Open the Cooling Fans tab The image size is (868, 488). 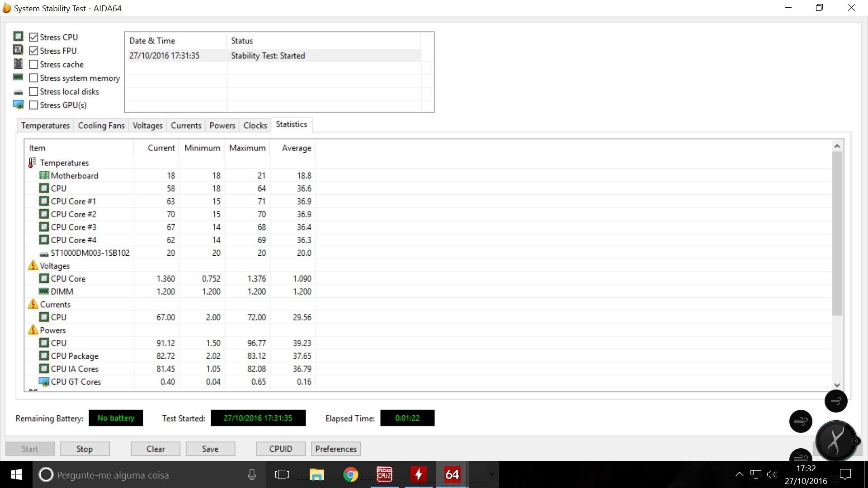(101, 125)
